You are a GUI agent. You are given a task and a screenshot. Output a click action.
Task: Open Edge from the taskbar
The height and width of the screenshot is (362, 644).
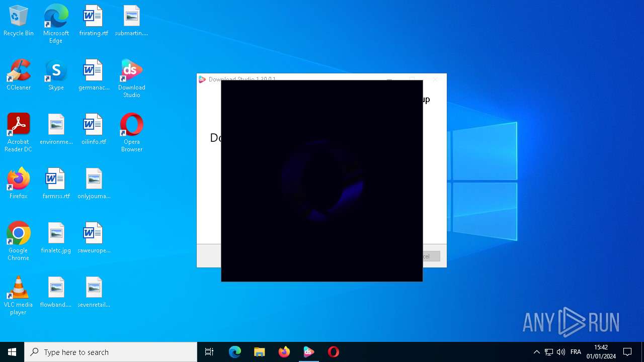[x=235, y=352]
